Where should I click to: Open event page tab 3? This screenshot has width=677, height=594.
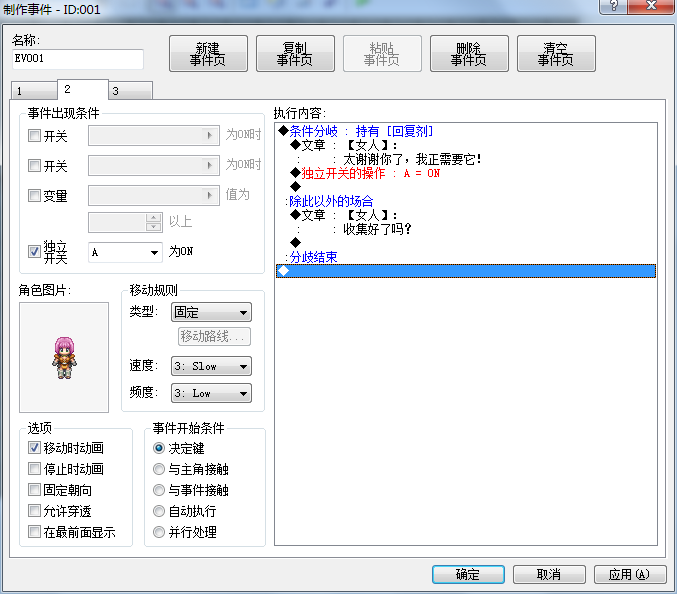click(x=130, y=91)
